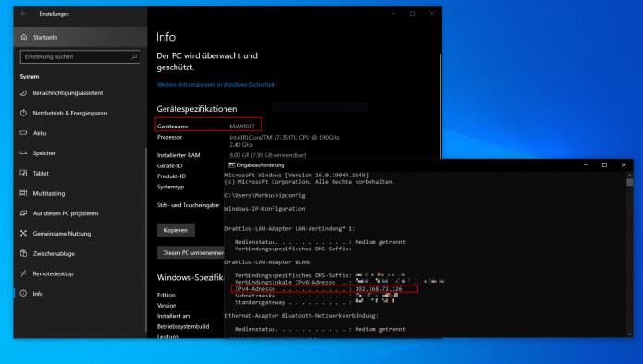Minimize the Eingabeaufforderung window

586,165
